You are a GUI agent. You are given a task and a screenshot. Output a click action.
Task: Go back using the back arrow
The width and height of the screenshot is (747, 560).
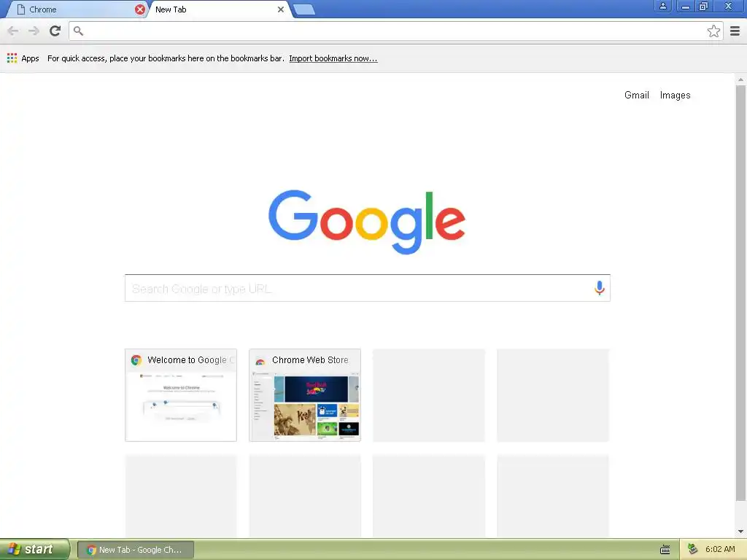13,31
